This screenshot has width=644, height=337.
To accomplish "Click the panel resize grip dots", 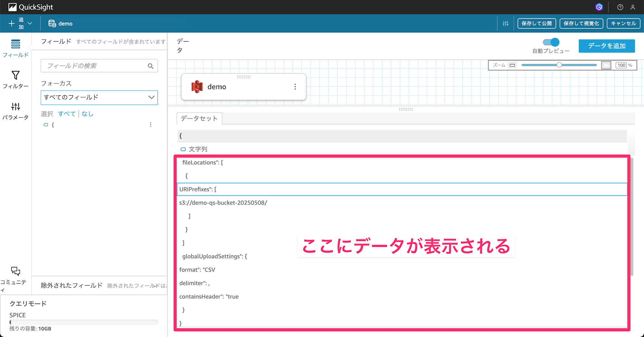I will pos(406,109).
